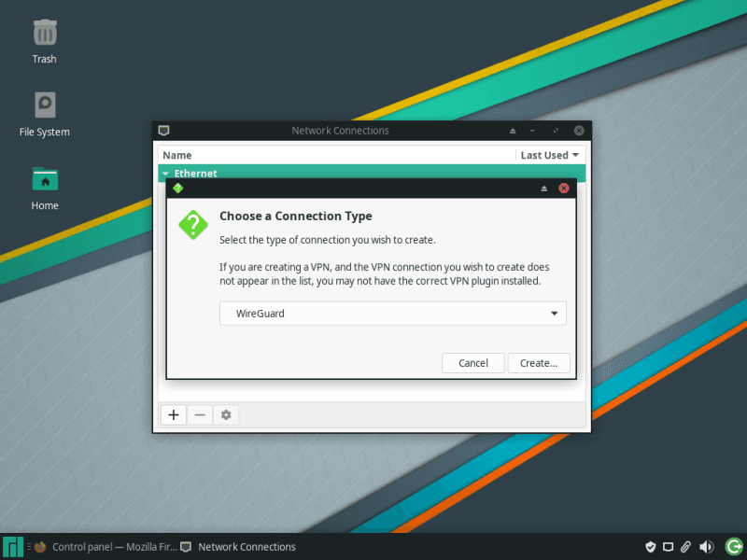Close the Choose a Connection Type dialog
Viewport: 747px width, 560px height.
564,188
